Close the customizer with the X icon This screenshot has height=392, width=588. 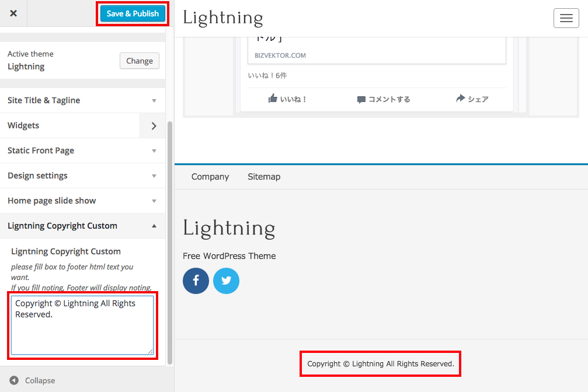(13, 13)
